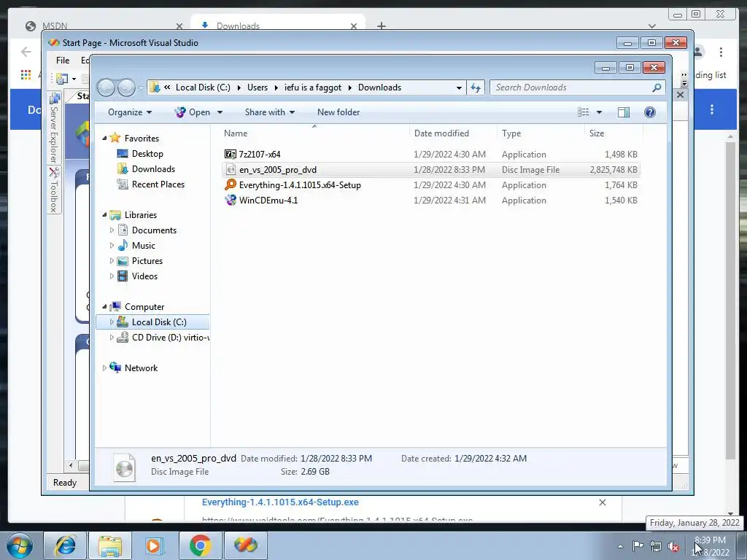Screen dimensions: 747x560
Task: Sort files by Name column
Action: [314, 133]
